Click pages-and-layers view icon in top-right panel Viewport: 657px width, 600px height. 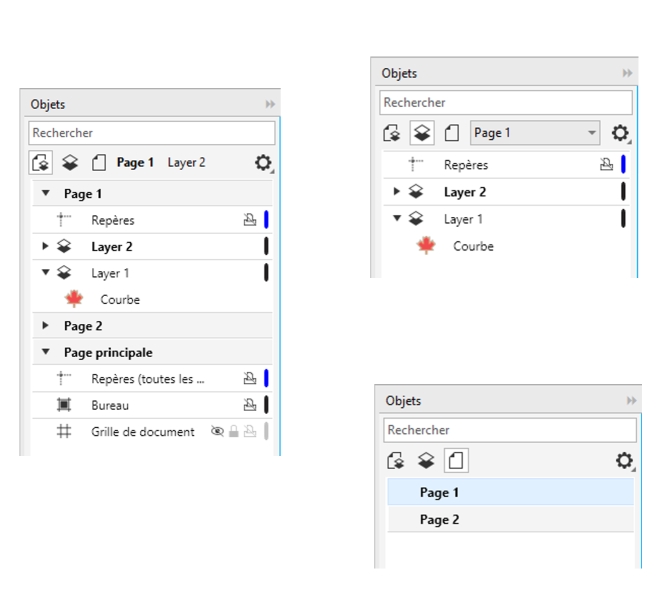point(393,133)
